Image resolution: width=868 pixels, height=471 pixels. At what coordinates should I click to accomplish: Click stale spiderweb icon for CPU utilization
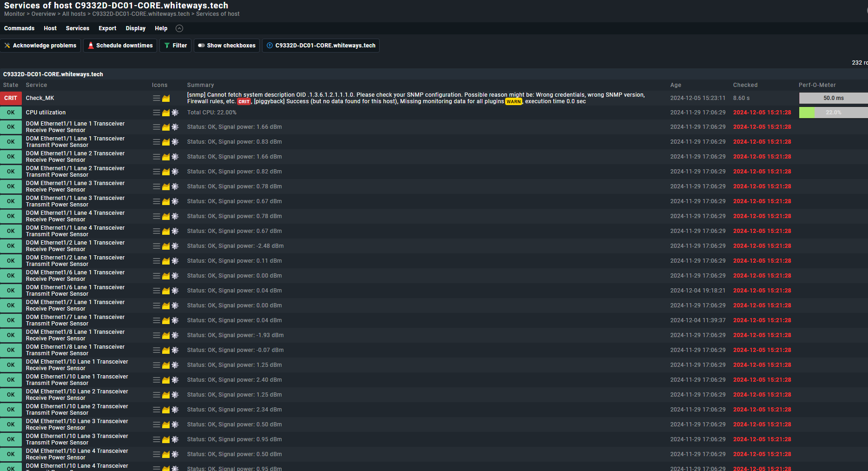coord(175,113)
